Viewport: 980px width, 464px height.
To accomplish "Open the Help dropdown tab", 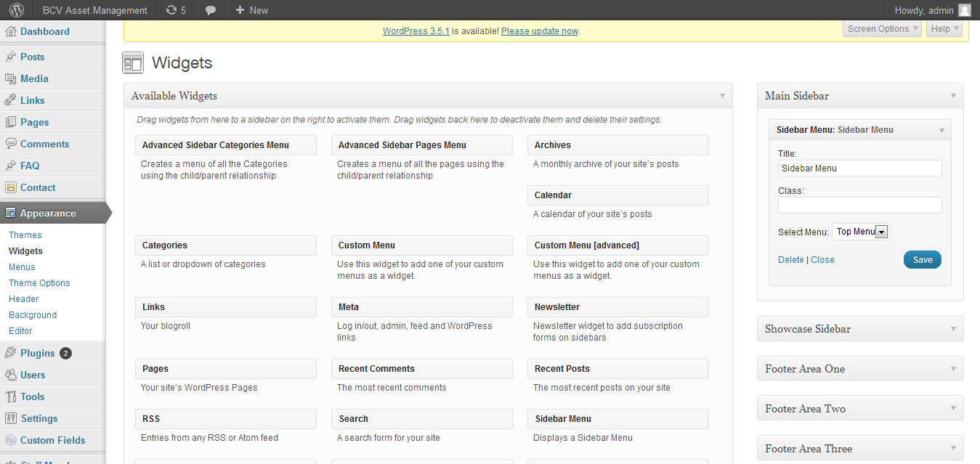I will point(944,28).
